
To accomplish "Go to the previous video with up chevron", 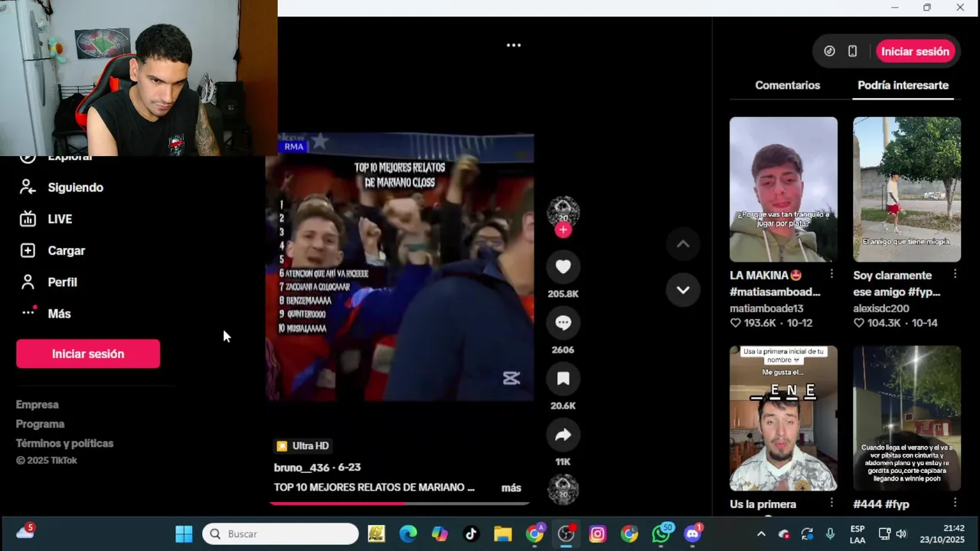I will [683, 244].
